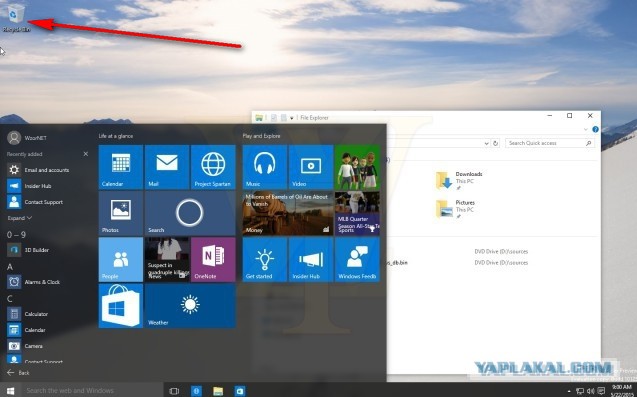Focus the Search the web and Windows box

point(92,390)
